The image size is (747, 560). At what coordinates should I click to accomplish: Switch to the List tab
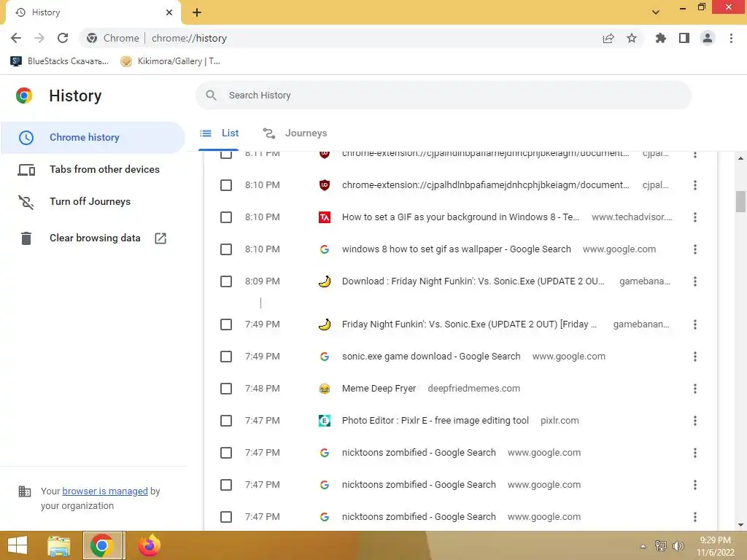[x=219, y=133]
